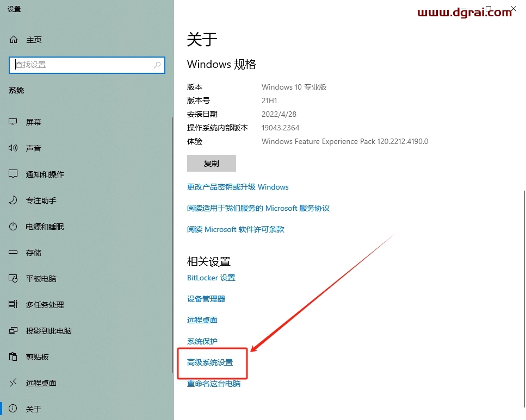
Task: Click the BitLocker 设置 link
Action: (211, 278)
